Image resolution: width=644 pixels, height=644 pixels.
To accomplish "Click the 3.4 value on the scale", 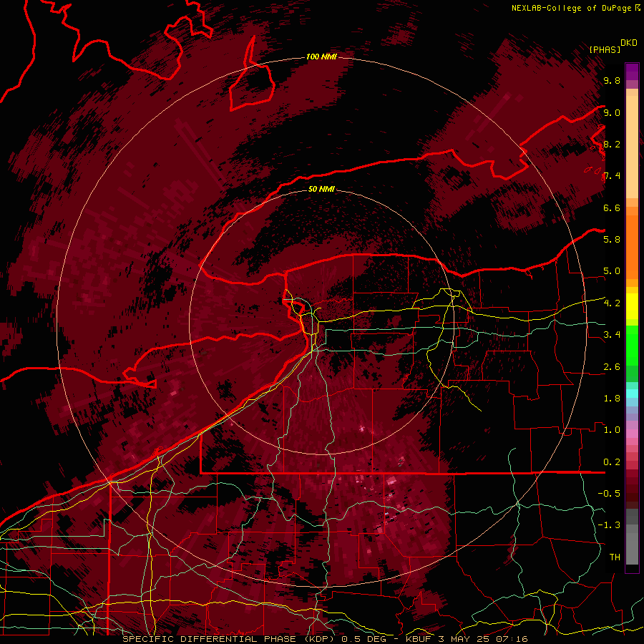I will pyautogui.click(x=612, y=335).
